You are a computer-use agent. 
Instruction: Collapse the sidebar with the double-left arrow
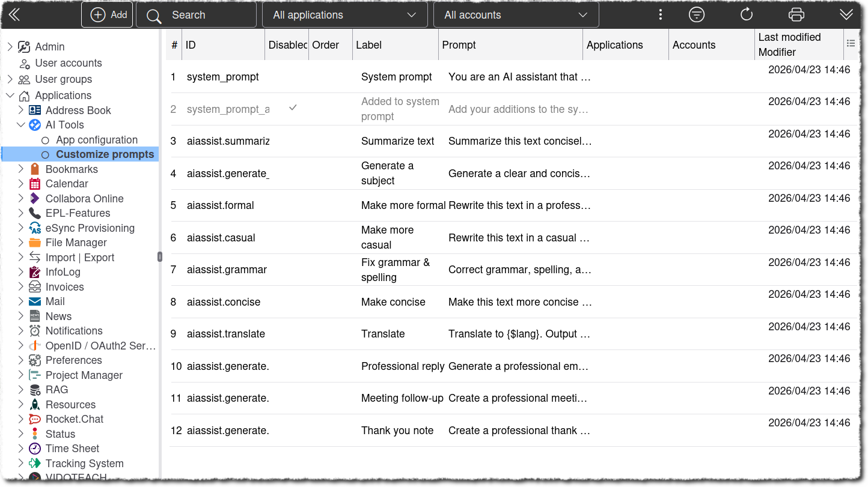coord(14,15)
